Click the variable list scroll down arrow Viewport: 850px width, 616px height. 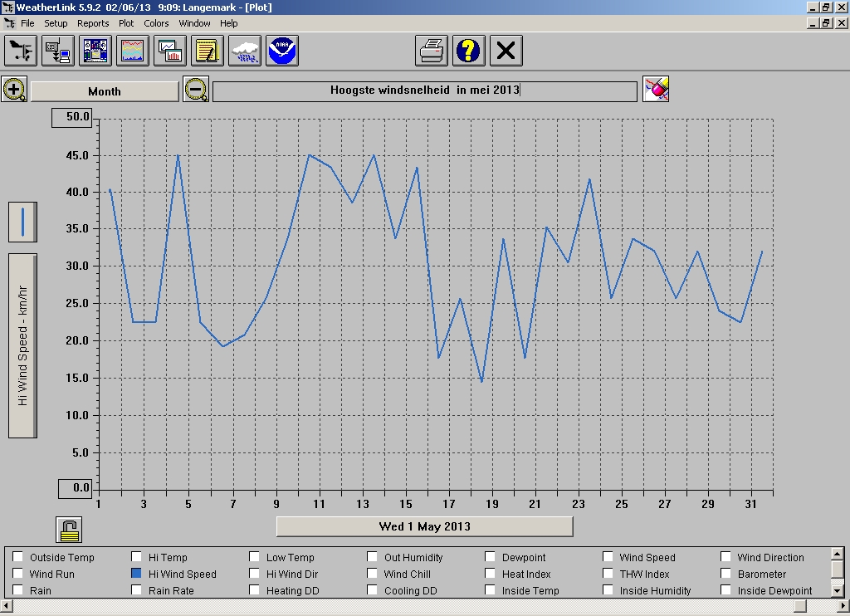pyautogui.click(x=837, y=591)
